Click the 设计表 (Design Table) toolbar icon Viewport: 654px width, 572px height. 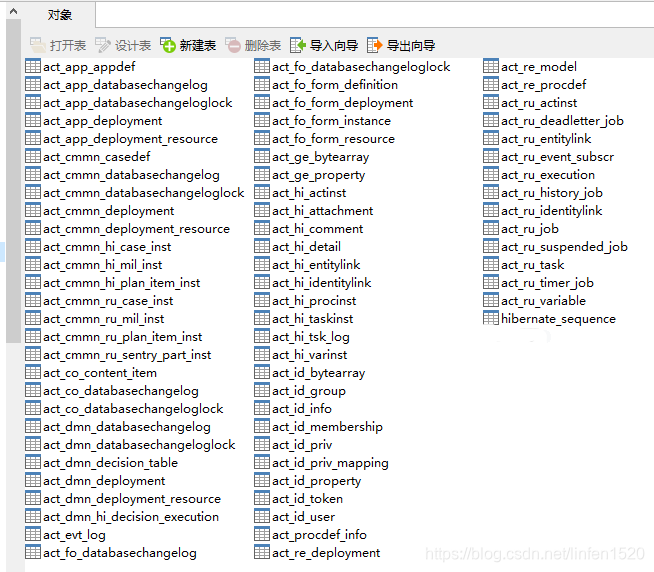coord(103,45)
